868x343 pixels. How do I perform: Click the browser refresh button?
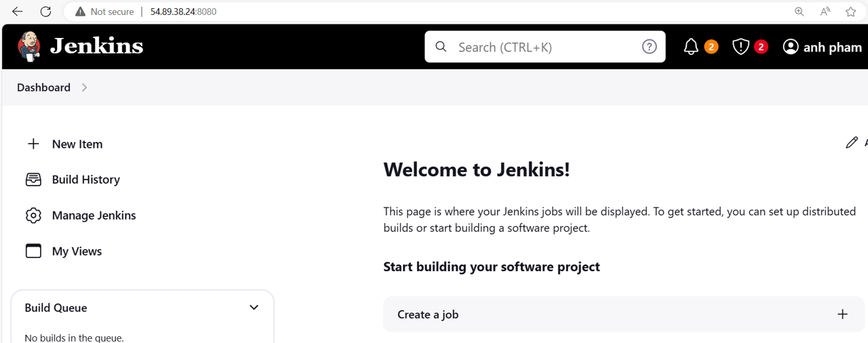pyautogui.click(x=45, y=12)
